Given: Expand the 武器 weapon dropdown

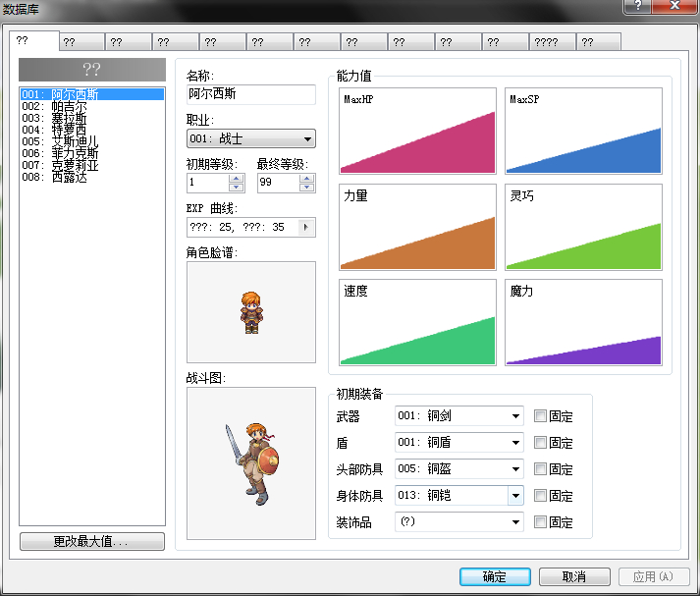Looking at the screenshot, I should 515,416.
